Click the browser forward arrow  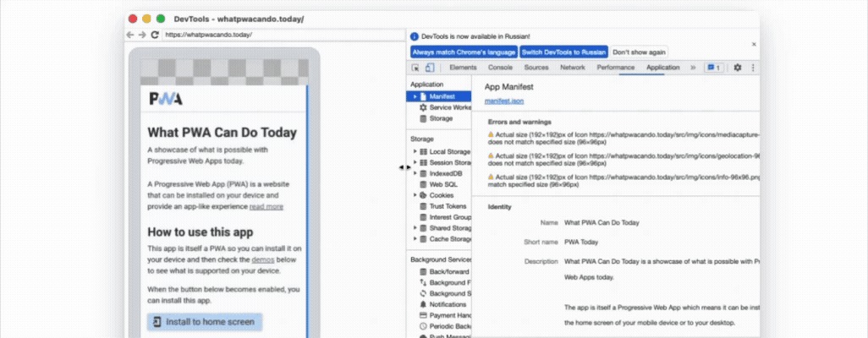[x=142, y=35]
